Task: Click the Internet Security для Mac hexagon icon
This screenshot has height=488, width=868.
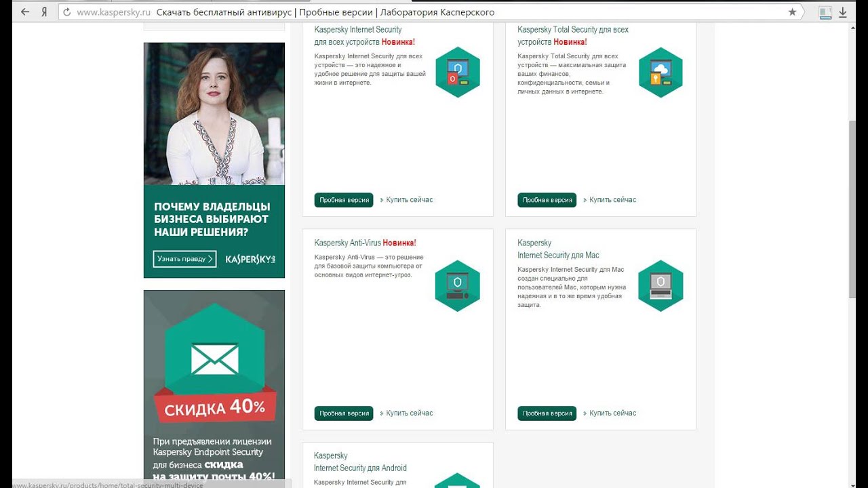Action: coord(660,285)
